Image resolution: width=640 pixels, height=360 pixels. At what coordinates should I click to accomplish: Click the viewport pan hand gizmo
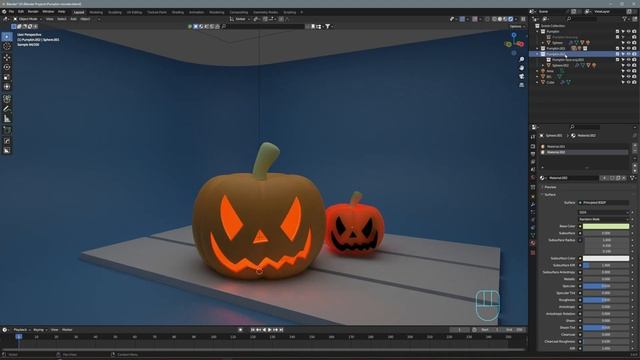[522, 68]
